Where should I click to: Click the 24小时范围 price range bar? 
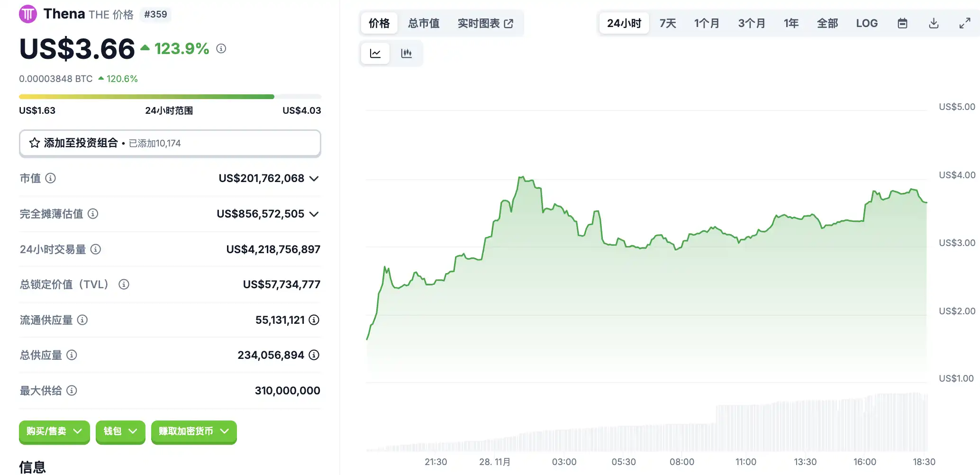point(170,97)
